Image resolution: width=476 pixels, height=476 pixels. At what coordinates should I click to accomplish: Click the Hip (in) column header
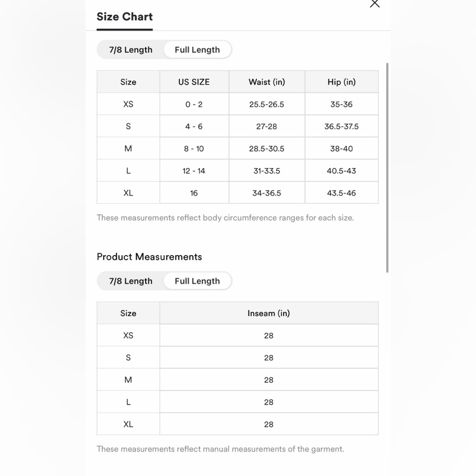tap(341, 82)
